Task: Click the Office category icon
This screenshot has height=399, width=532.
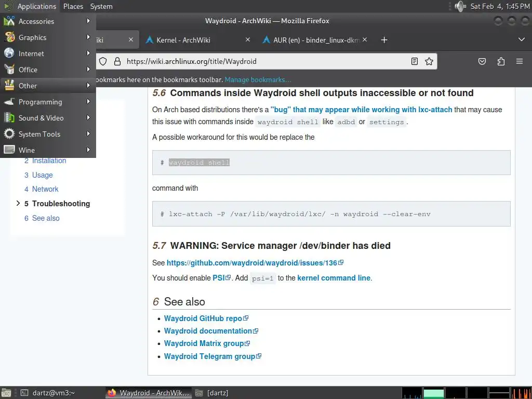Action: tap(9, 69)
